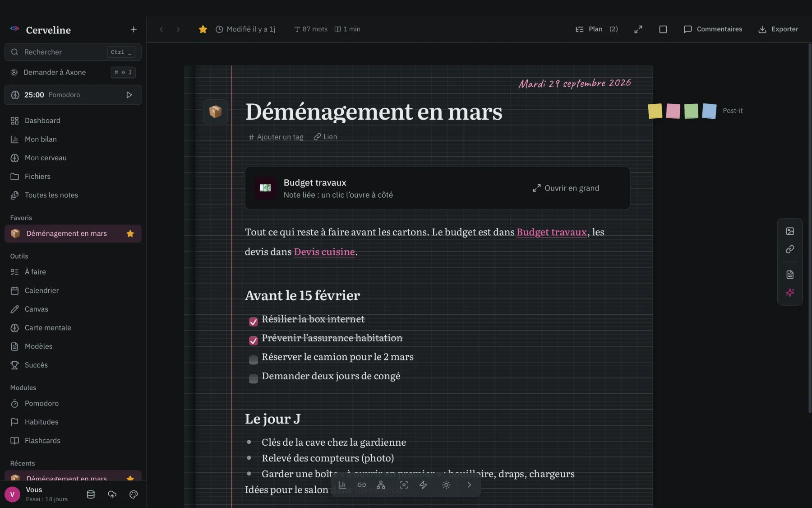The width and height of the screenshot is (812, 508).
Task: Open the theme palette icon at bottom
Action: (134, 494)
